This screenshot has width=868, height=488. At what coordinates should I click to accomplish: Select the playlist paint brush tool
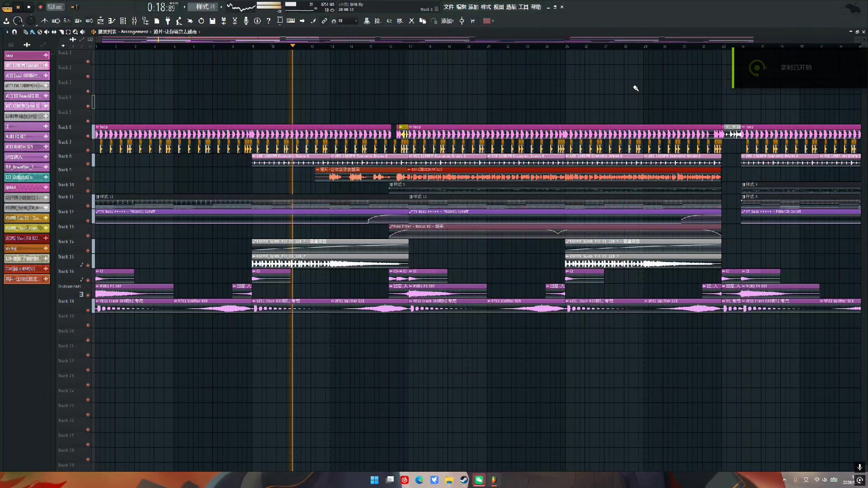(x=33, y=32)
